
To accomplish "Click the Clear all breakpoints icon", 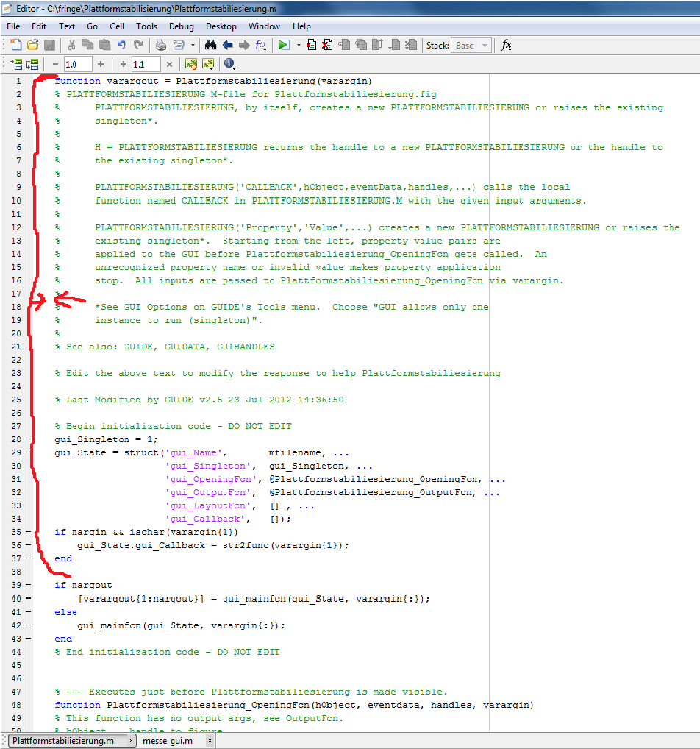I will tap(327, 46).
